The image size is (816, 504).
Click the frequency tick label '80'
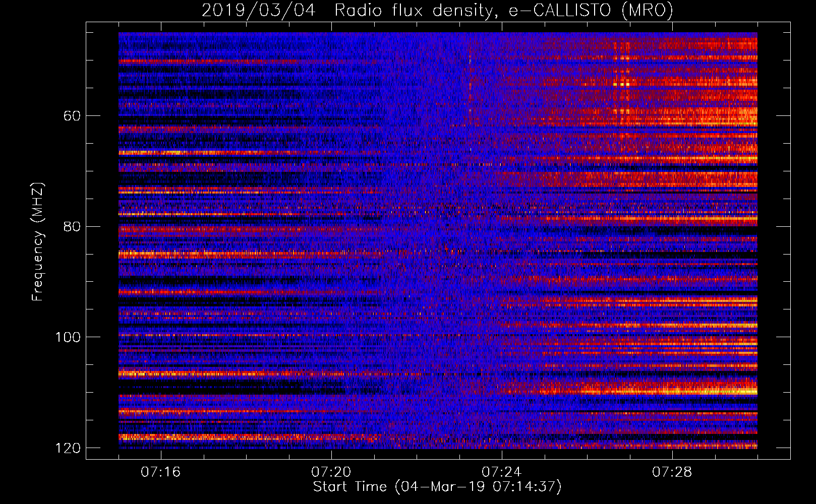(72, 226)
